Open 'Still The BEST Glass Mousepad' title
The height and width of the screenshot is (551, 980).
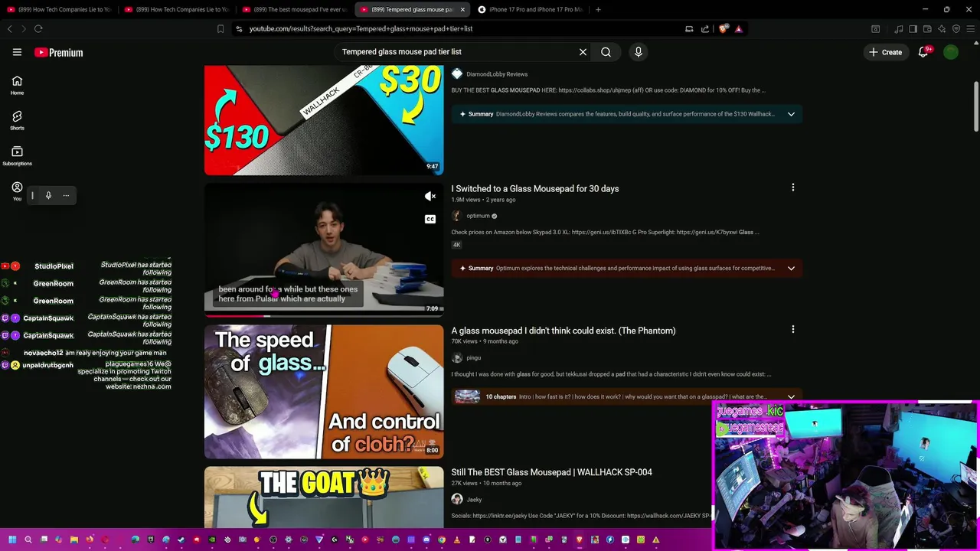click(552, 472)
